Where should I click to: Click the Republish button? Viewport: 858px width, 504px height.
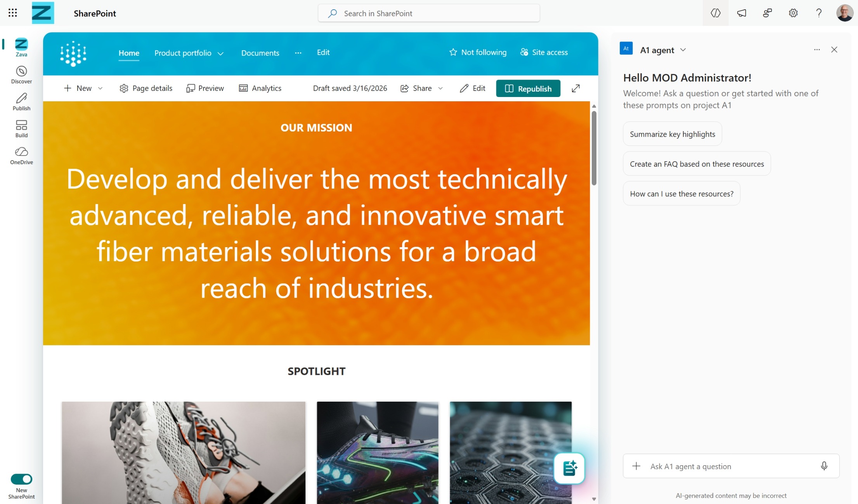(528, 88)
